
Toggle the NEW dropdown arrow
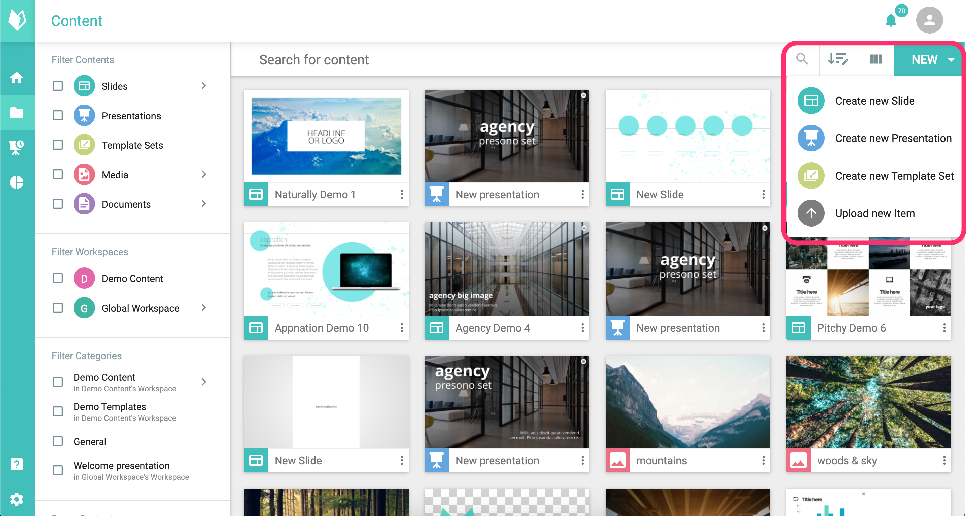[951, 59]
